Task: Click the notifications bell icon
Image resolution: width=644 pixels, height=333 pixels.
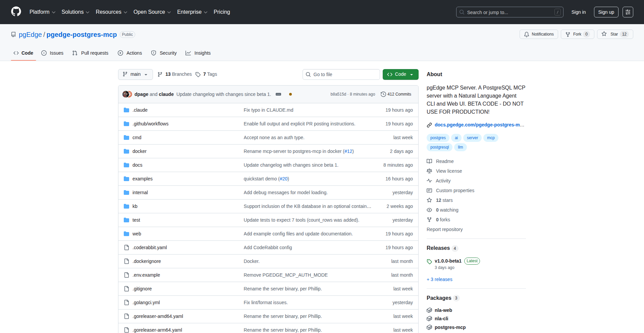Action: pos(526,34)
